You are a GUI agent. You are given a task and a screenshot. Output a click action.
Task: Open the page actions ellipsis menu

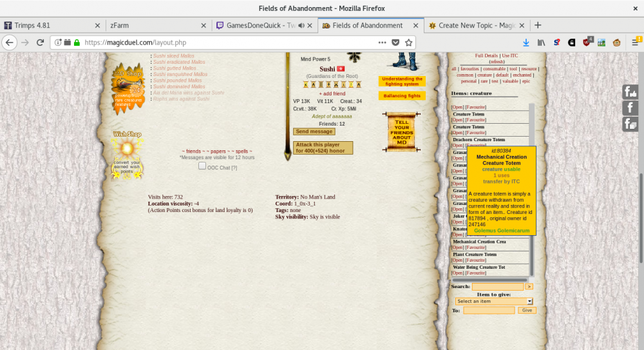pos(382,43)
